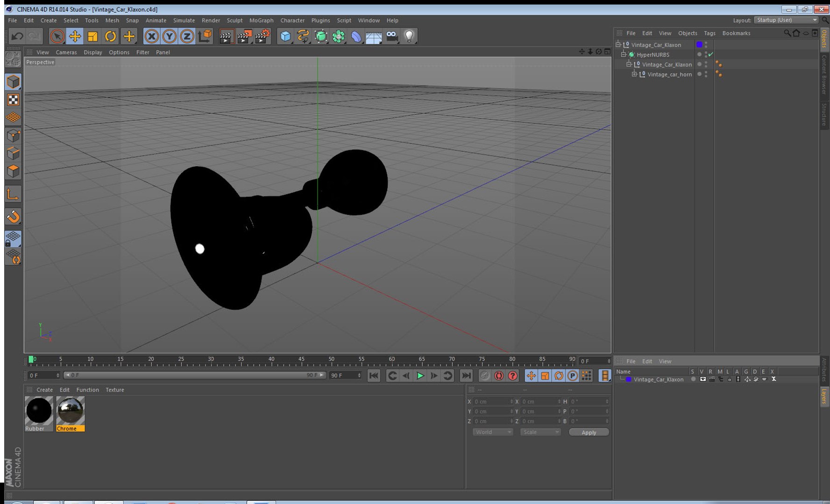Open the Plugins menu
Viewport: 830px width, 504px height.
pyautogui.click(x=320, y=21)
